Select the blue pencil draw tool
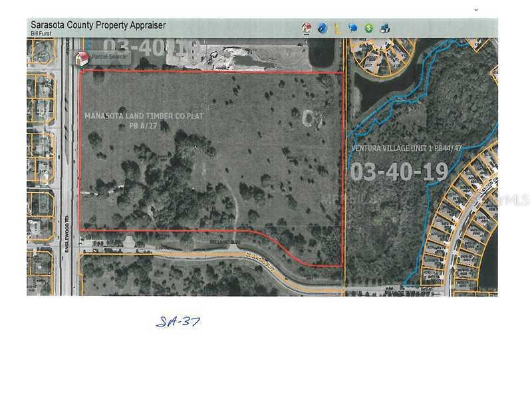This screenshot has height=399, width=532. click(322, 28)
